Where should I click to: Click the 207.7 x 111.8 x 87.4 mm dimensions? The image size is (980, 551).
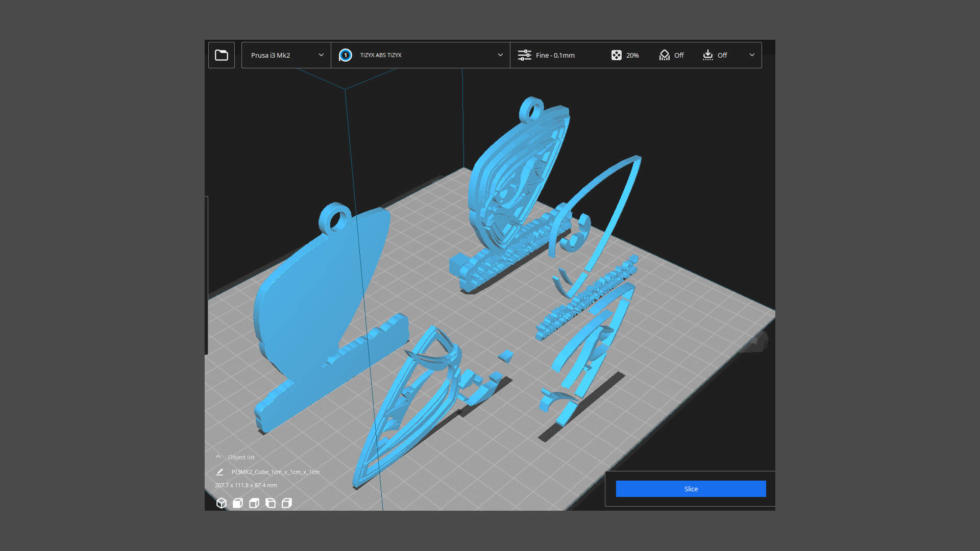coord(246,485)
